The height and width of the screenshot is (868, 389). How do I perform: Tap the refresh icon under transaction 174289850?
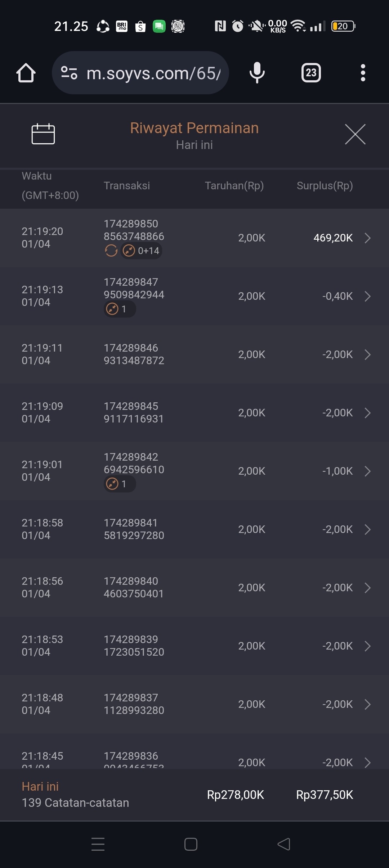pyautogui.click(x=111, y=250)
